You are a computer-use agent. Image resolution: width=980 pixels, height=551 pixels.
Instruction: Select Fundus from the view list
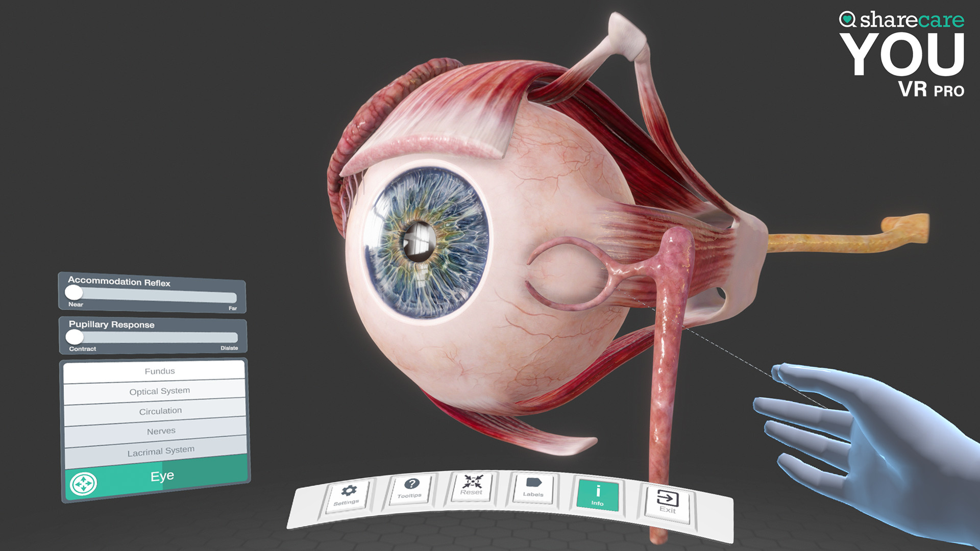pyautogui.click(x=159, y=371)
